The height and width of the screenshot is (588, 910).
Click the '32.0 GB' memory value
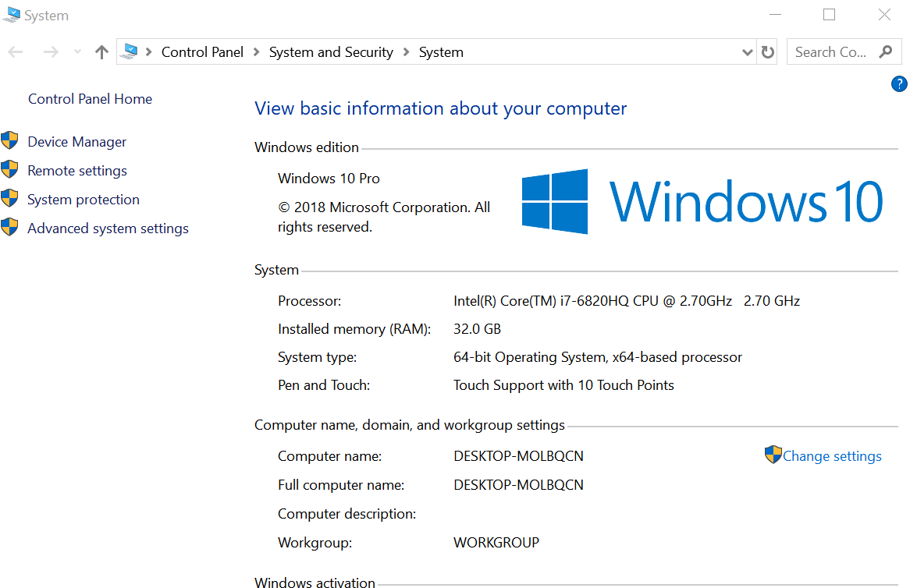click(477, 329)
